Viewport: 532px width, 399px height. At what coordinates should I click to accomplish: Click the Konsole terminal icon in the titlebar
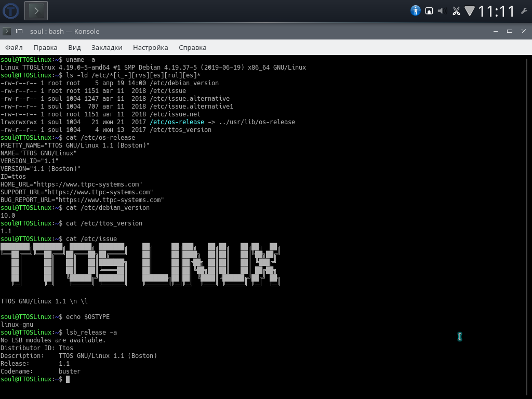(7, 31)
